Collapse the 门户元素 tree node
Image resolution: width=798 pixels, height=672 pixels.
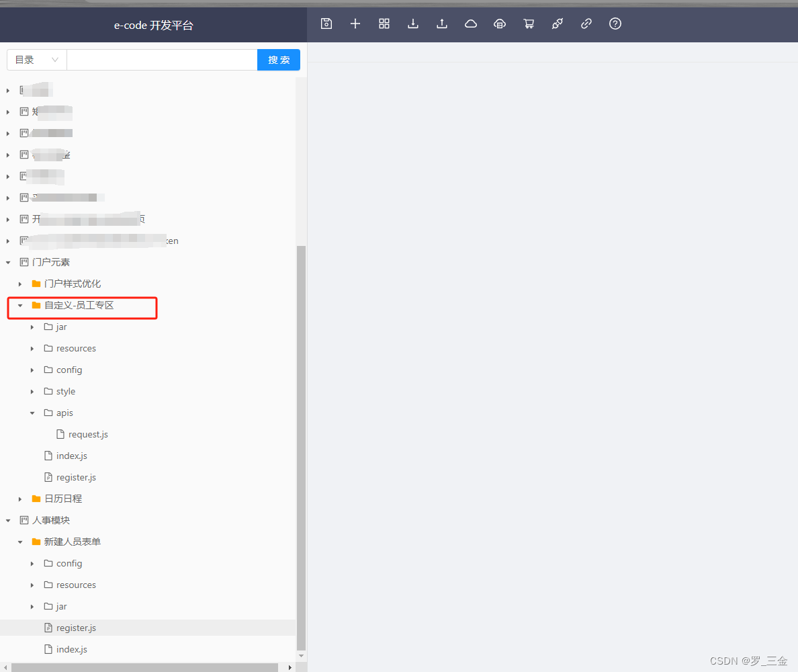point(8,263)
